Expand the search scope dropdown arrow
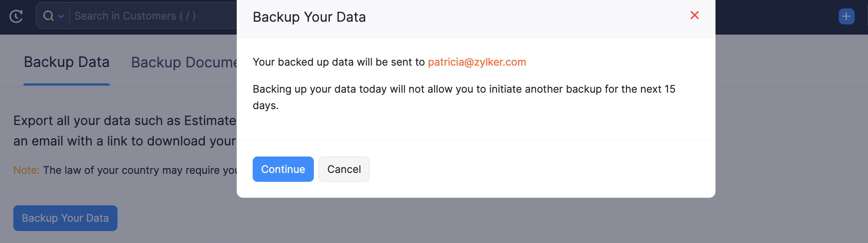The height and width of the screenshot is (243, 868). 61,16
